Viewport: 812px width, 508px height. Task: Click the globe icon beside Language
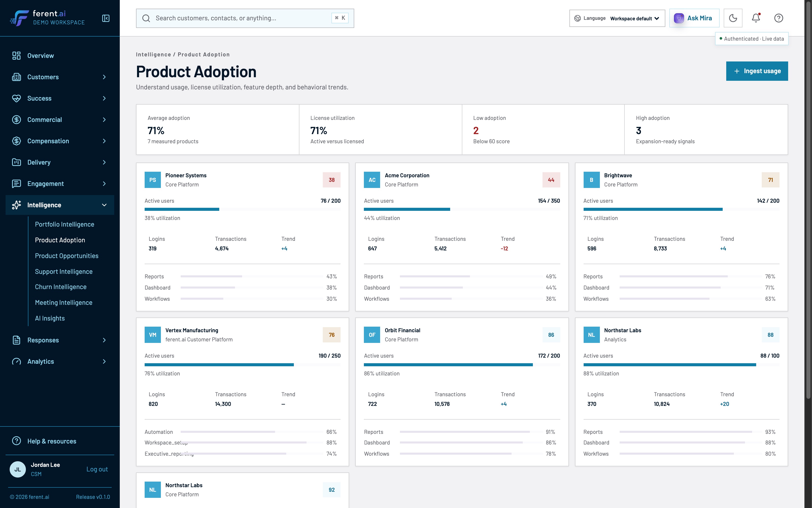click(x=578, y=18)
